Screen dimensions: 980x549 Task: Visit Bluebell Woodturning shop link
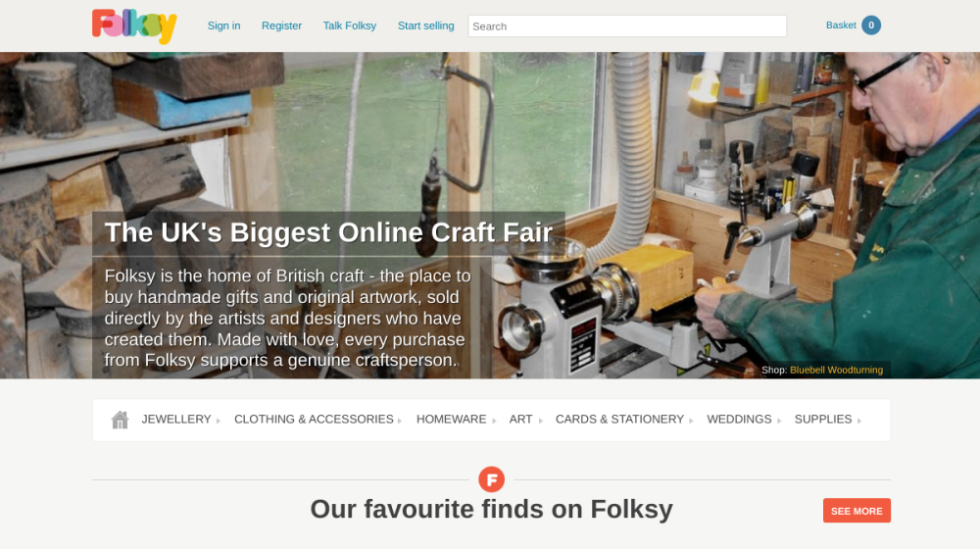point(836,371)
